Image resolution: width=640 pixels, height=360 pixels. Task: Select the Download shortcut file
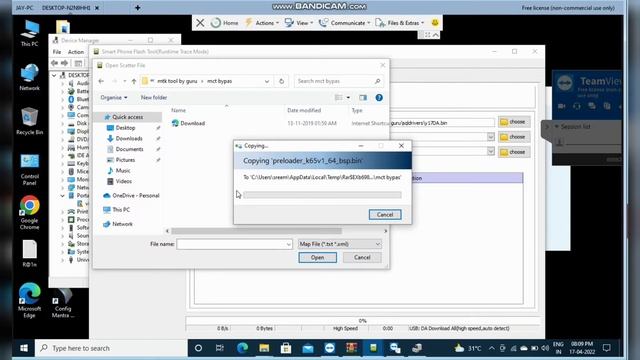click(193, 123)
